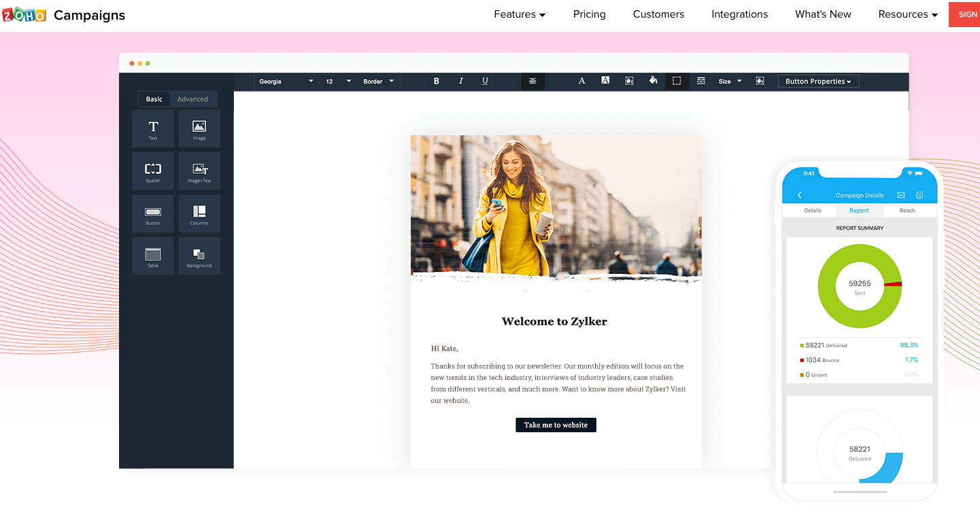Screen dimensions: 980x513
Task: Expand the Button Properties dropdown
Action: click(817, 81)
